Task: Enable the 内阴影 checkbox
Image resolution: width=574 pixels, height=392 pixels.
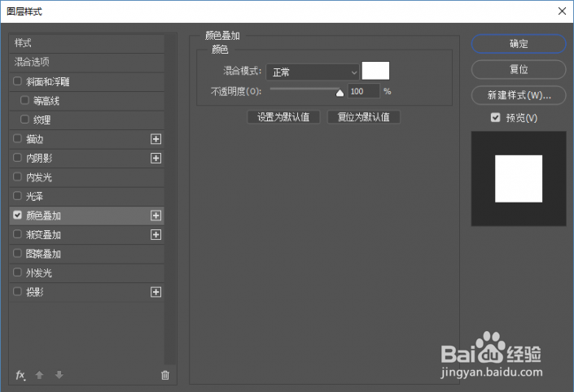Action: point(17,157)
